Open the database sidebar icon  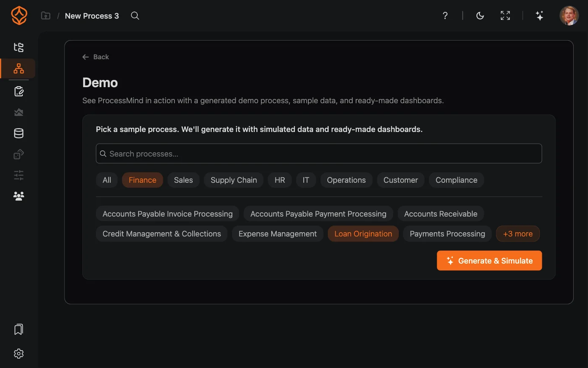(x=19, y=133)
